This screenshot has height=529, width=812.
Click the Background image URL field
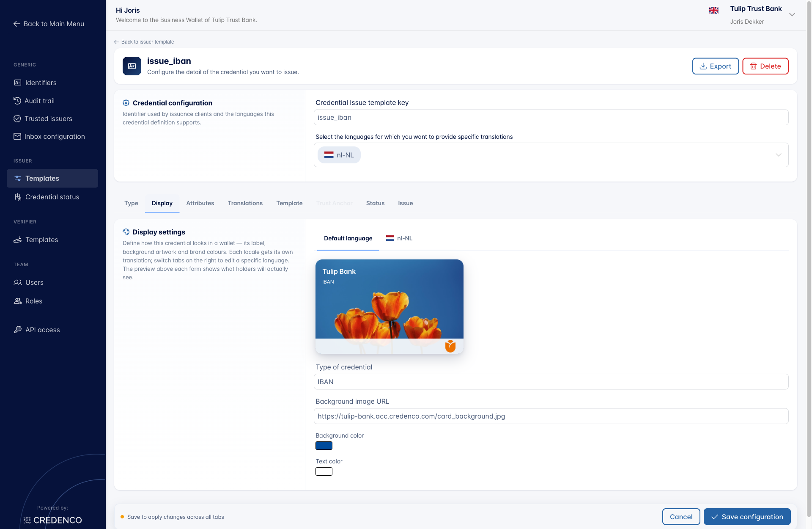[x=551, y=416]
